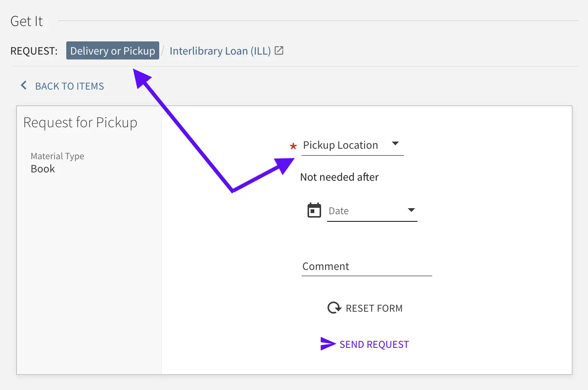Open Interlibrary Loan (ILL) request option
588x390 pixels.
[220, 51]
